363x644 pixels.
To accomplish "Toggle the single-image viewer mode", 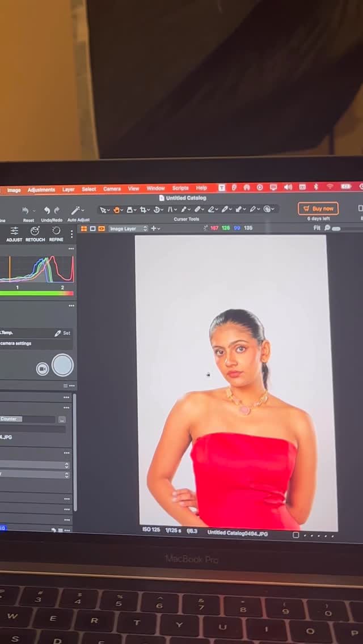I will [93, 228].
